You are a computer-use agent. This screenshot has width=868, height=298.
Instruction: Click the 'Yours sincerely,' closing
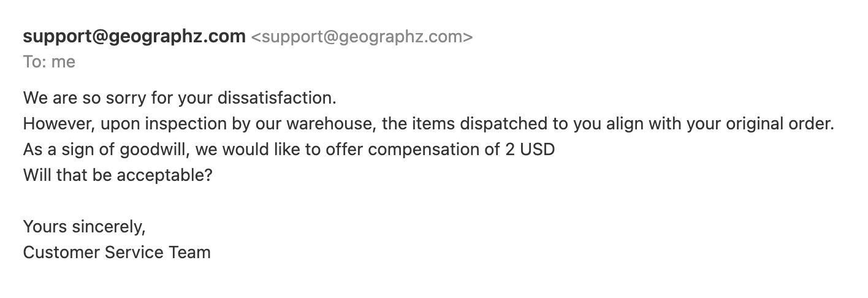click(x=85, y=227)
